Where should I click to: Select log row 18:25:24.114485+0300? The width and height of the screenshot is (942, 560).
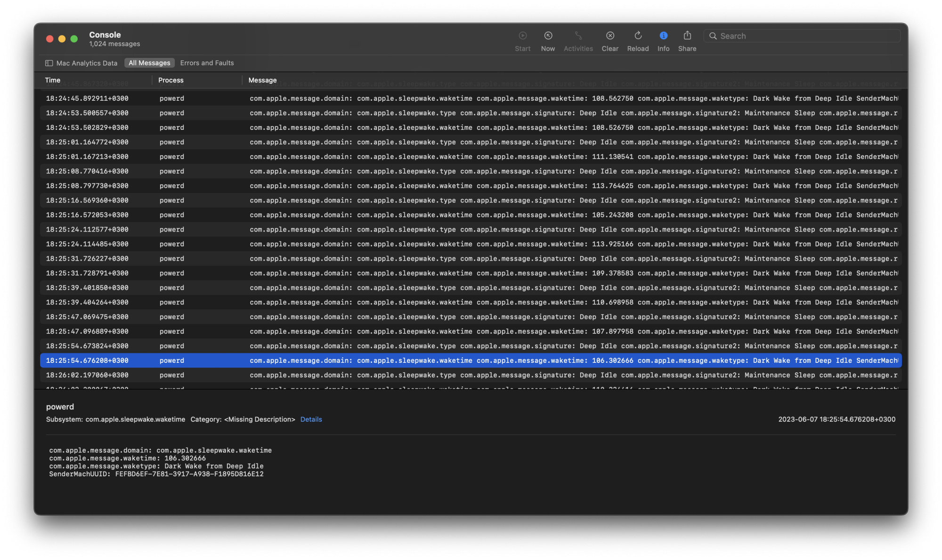(471, 244)
